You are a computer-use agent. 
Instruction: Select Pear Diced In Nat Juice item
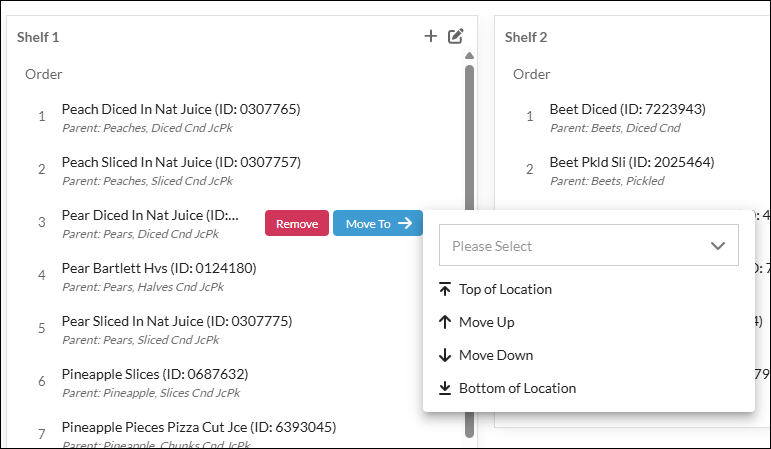(150, 215)
